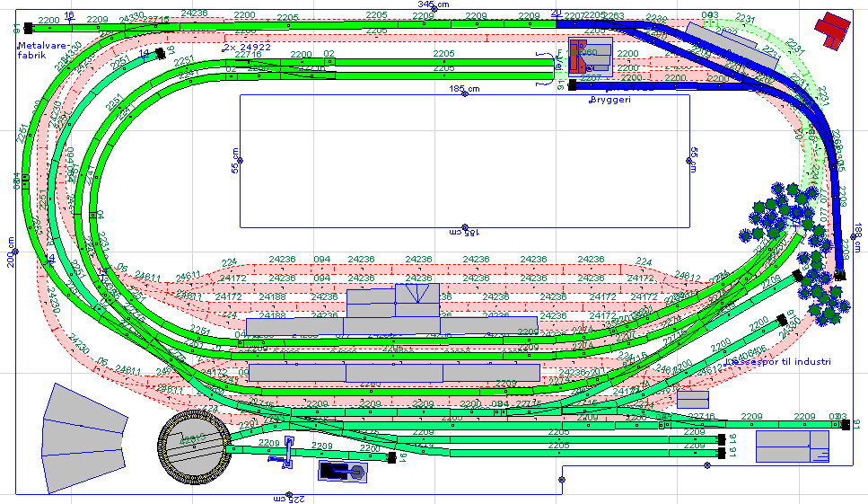Screen dimensions: 868x504
Task: Click the '188 cm' dimension handle
Action: (853, 236)
